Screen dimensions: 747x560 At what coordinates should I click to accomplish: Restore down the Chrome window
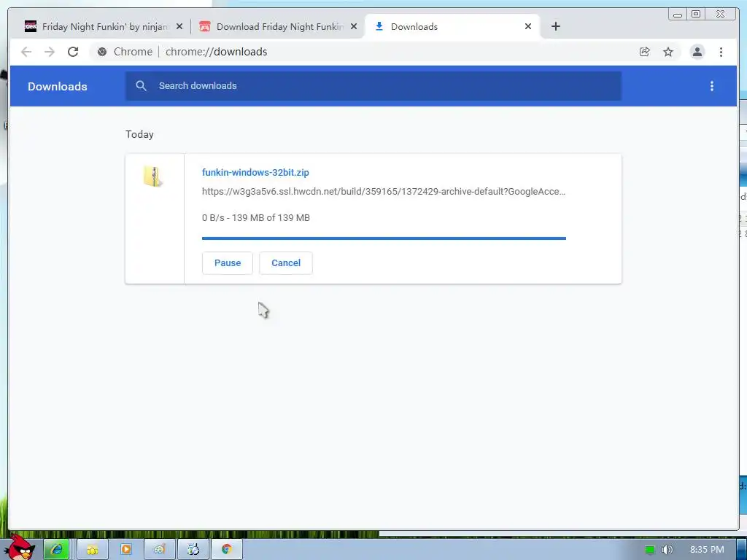pyautogui.click(x=696, y=15)
